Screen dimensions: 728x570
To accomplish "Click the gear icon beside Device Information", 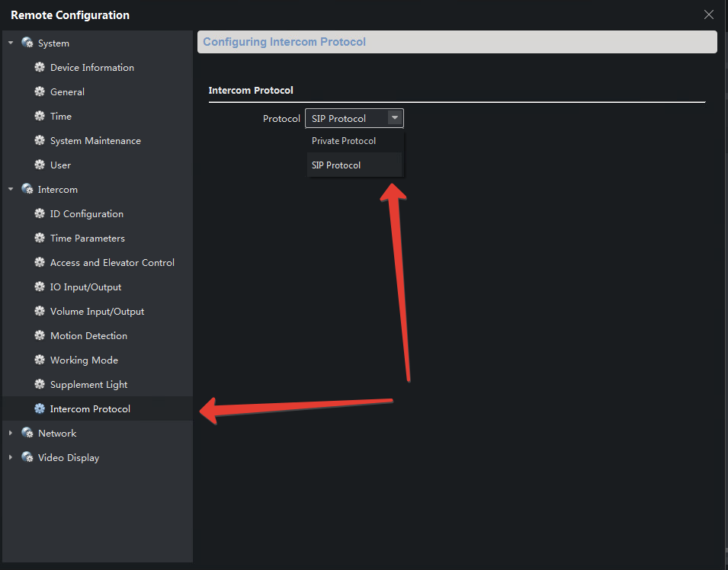I will [40, 68].
